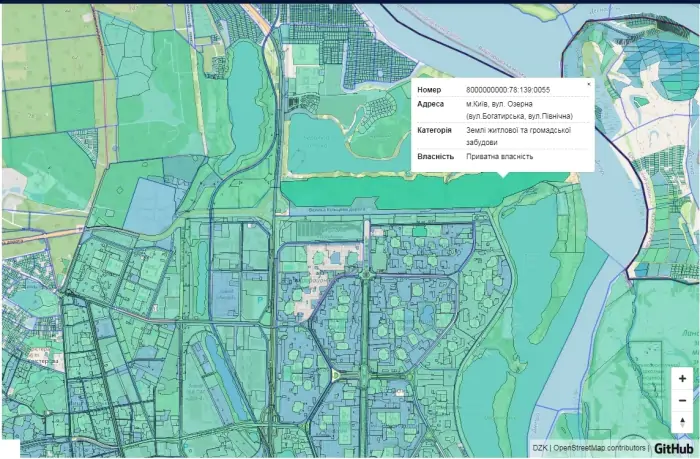
Task: Select parcel number 8000000000:78:139:0055 text
Action: (508, 90)
